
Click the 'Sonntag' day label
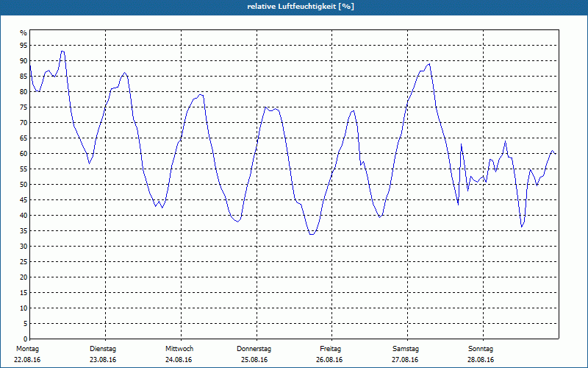pos(481,349)
